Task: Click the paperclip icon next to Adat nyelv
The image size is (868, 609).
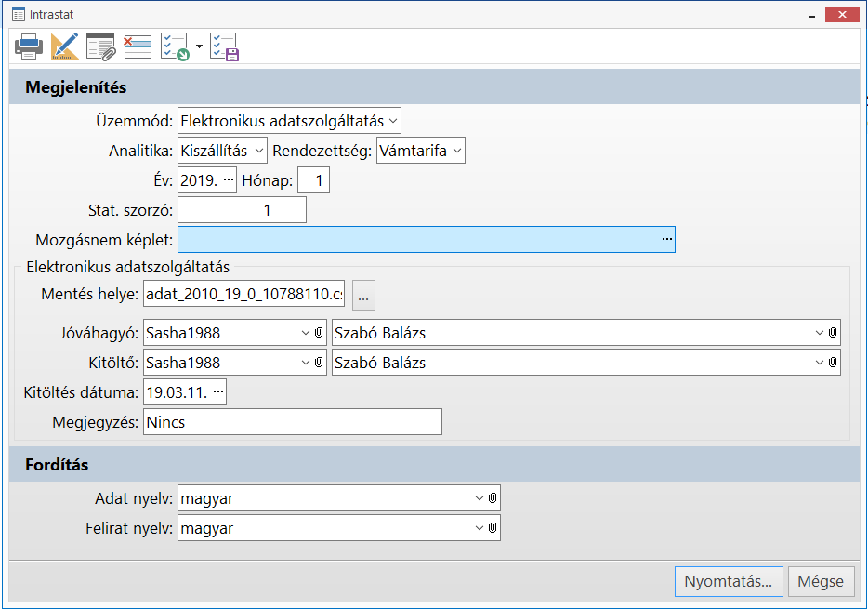Action: [493, 498]
